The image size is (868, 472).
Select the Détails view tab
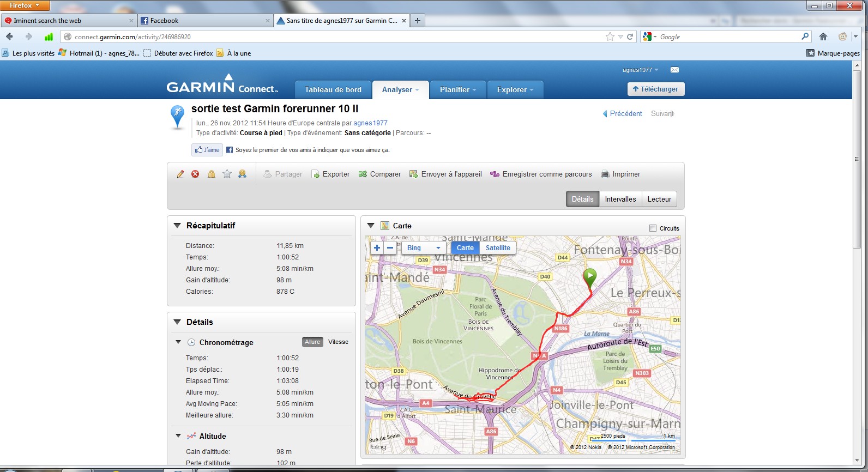(x=582, y=199)
